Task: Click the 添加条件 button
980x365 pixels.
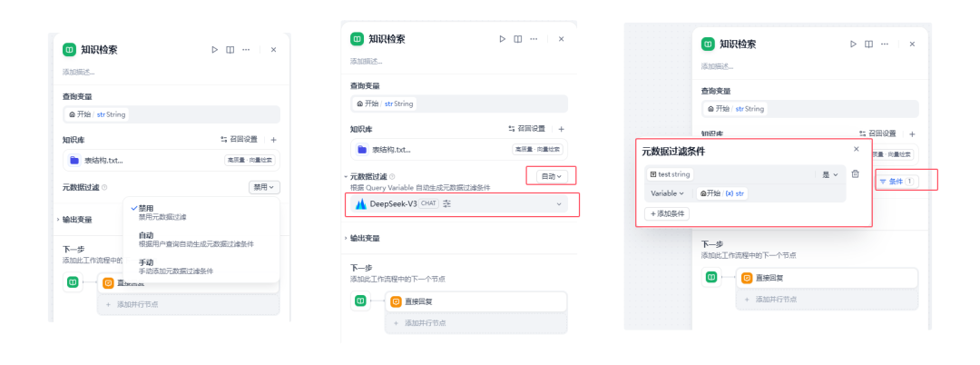Action: pyautogui.click(x=667, y=213)
